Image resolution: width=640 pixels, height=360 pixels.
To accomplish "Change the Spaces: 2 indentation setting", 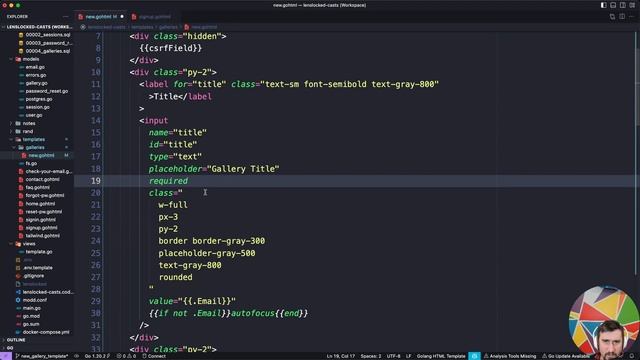I will coord(371,356).
